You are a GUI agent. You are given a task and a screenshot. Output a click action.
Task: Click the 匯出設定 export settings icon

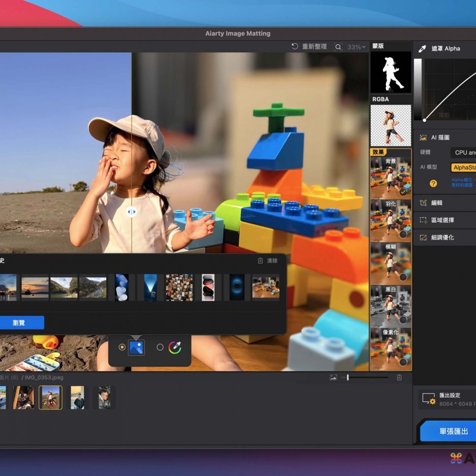click(429, 399)
